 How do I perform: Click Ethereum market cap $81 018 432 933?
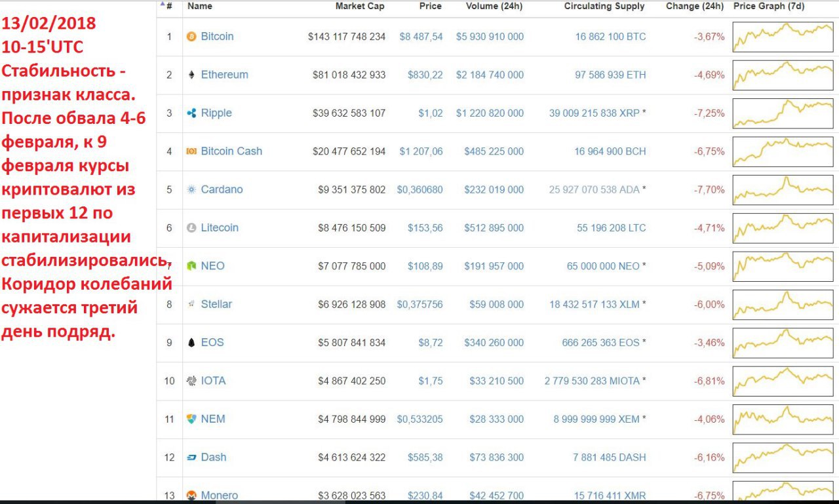(x=349, y=75)
